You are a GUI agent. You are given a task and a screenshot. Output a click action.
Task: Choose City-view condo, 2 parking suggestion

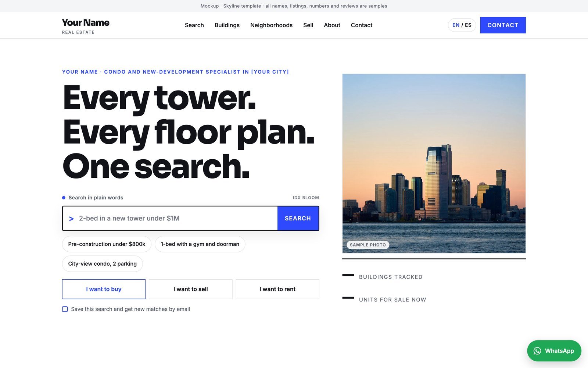103,264
